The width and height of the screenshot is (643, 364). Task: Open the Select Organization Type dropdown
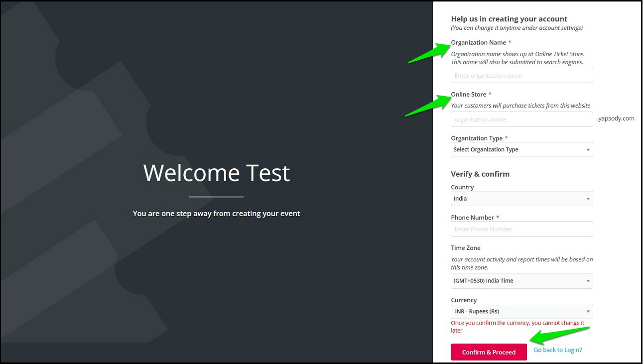tap(521, 150)
